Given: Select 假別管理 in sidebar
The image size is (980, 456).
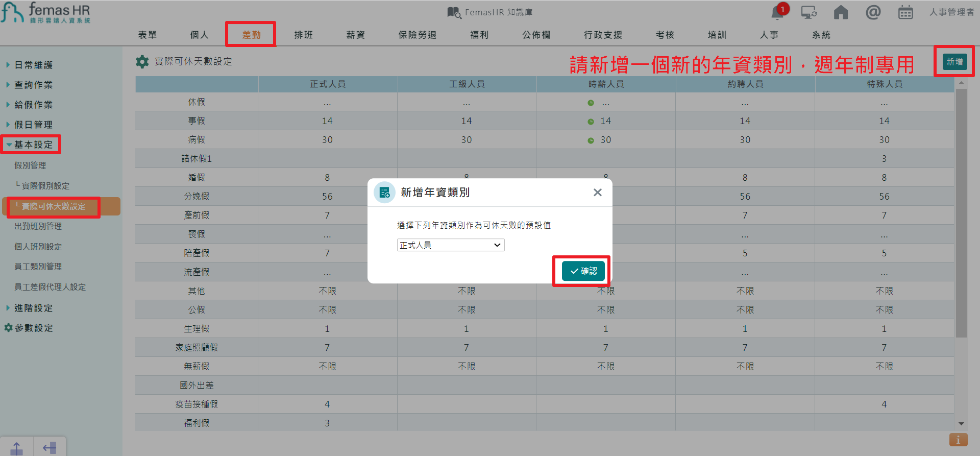Looking at the screenshot, I should click(x=30, y=165).
